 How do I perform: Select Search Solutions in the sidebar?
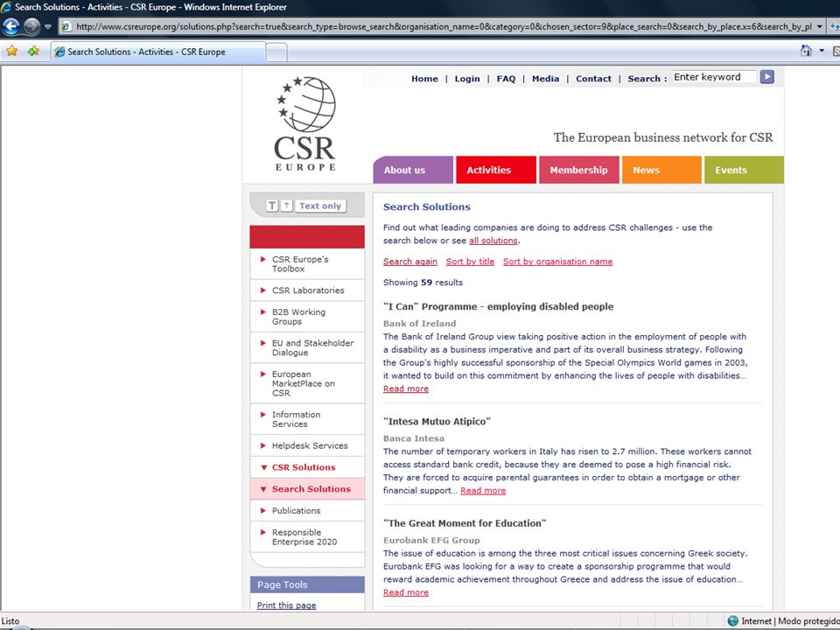307,489
